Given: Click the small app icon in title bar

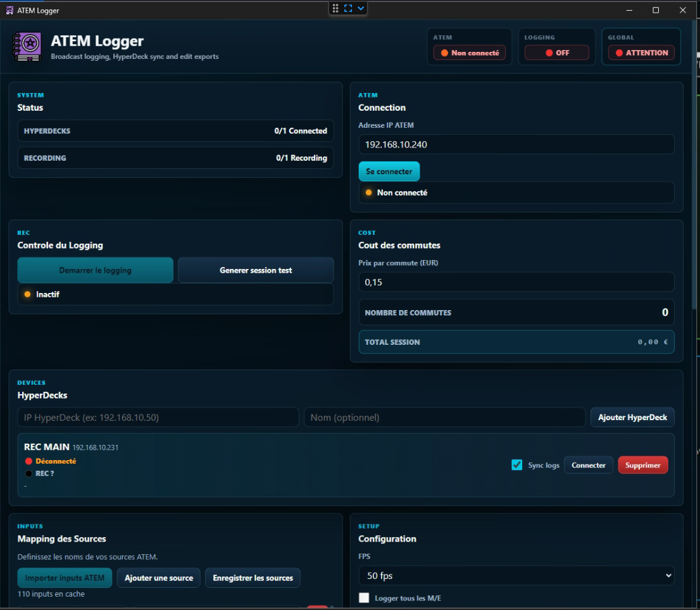Looking at the screenshot, I should pyautogui.click(x=9, y=10).
